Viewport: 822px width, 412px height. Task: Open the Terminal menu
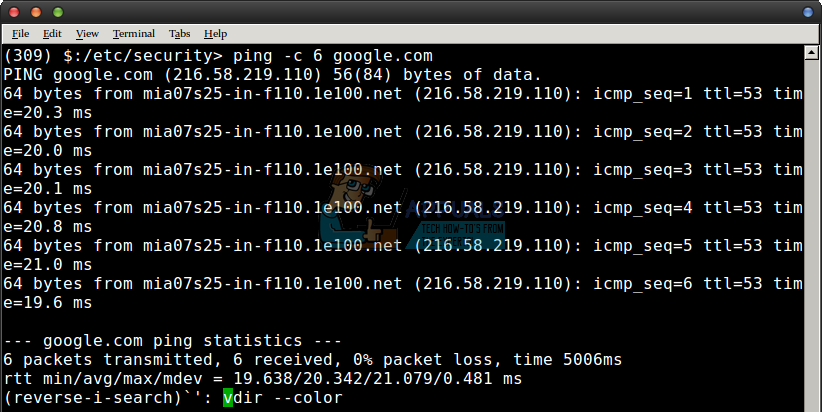click(x=134, y=34)
